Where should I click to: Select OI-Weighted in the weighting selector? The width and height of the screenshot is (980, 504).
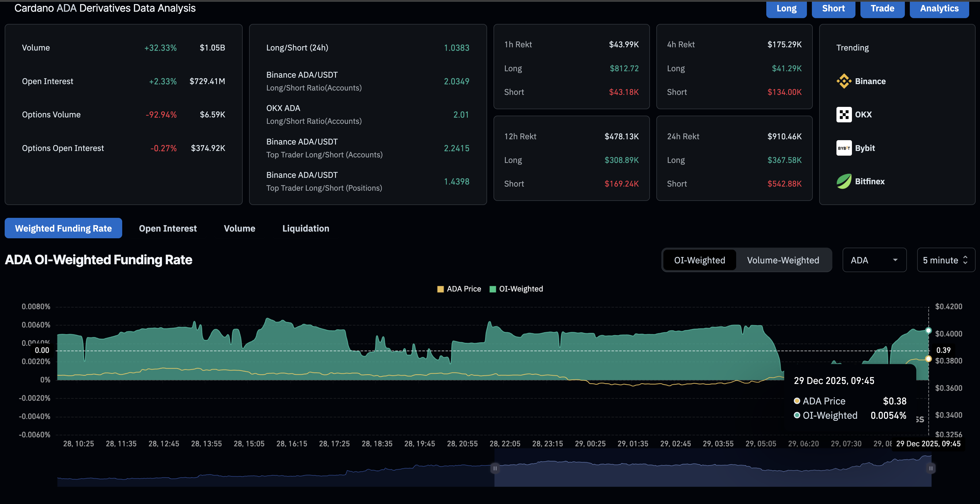point(699,260)
